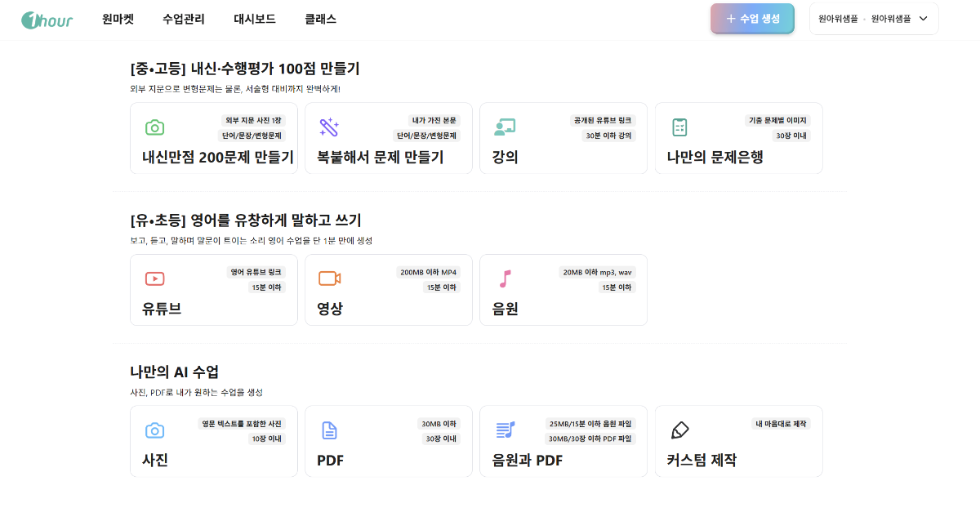Select the YouTube play icon on 유튜브 card
Screen dimensions: 980x521
pos(154,279)
